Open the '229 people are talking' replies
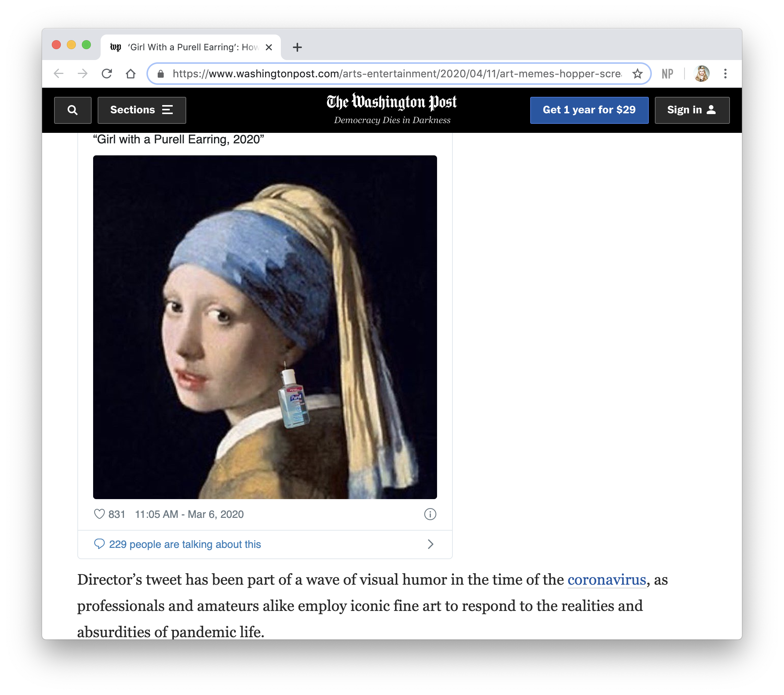Image resolution: width=784 pixels, height=695 pixels. (x=185, y=544)
